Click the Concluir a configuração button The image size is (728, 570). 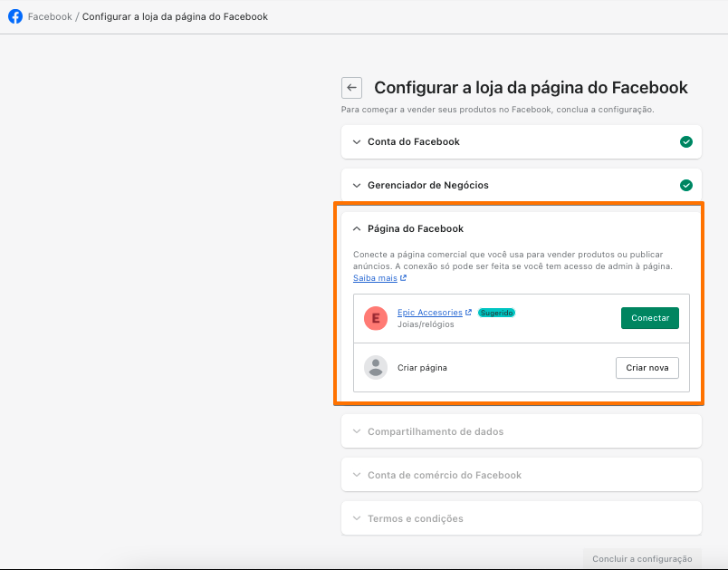[643, 559]
